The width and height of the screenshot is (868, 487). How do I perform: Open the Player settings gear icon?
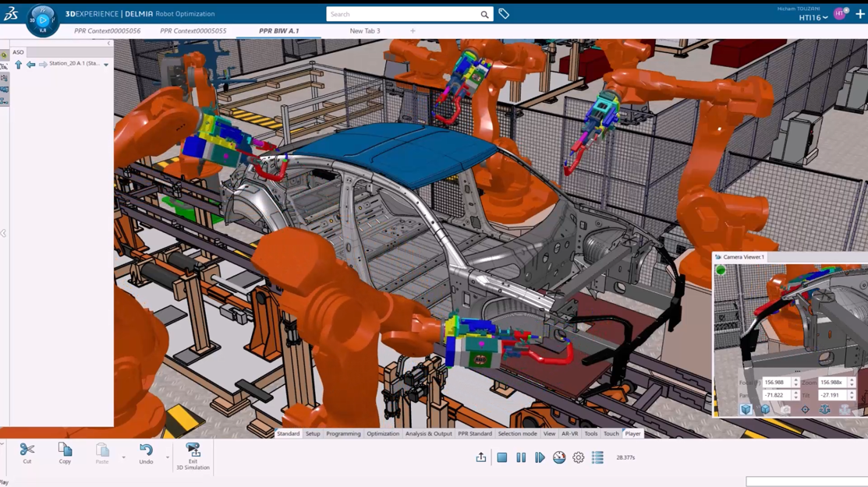point(577,457)
